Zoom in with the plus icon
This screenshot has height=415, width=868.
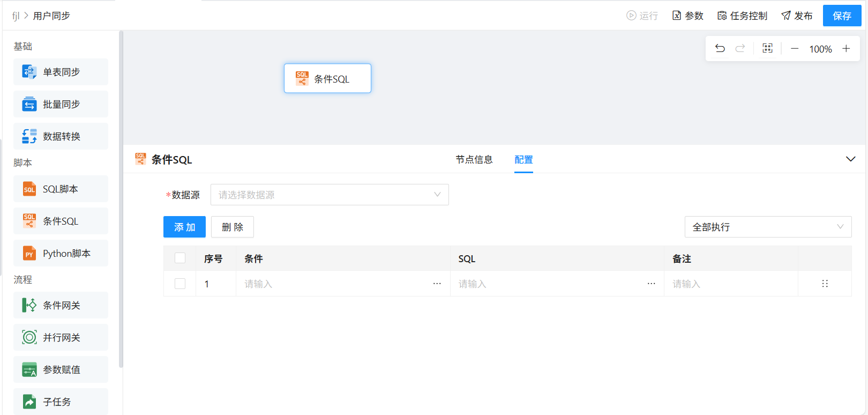tap(846, 49)
